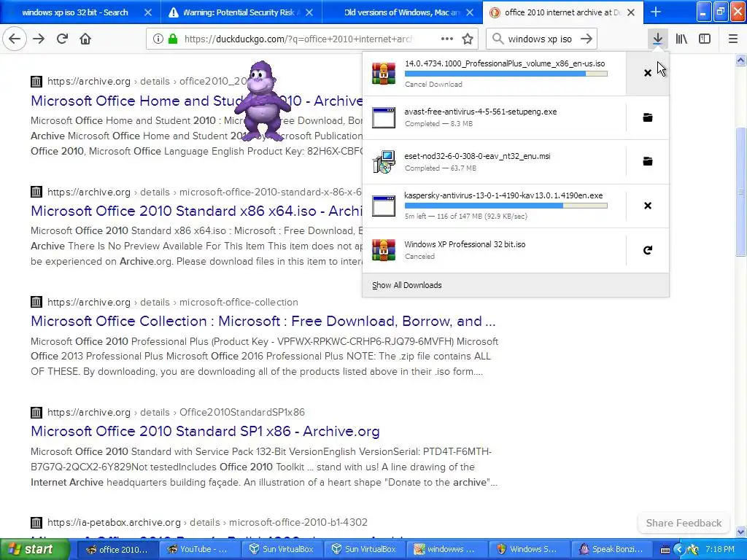Open Microsoft Office 2010 Standard x86 x64.iso result
Image resolution: width=747 pixels, height=560 pixels.
point(196,211)
